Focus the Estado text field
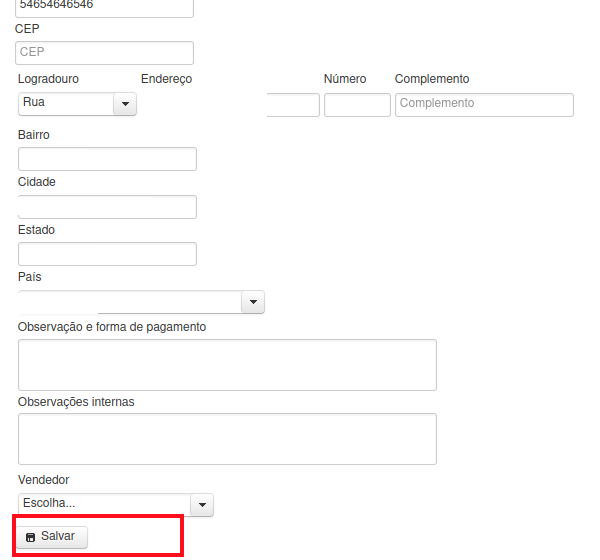600x560 pixels. click(108, 254)
